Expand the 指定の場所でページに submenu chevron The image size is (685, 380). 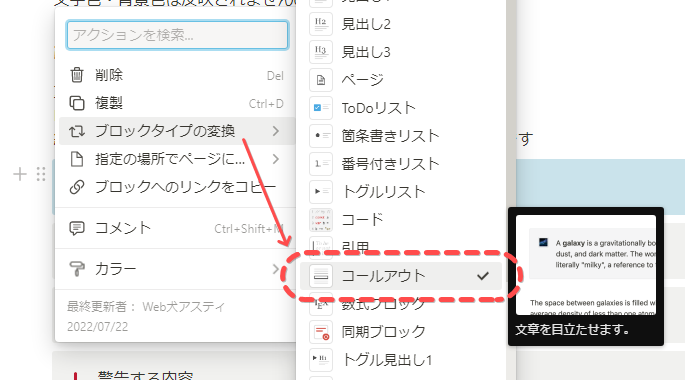275,159
